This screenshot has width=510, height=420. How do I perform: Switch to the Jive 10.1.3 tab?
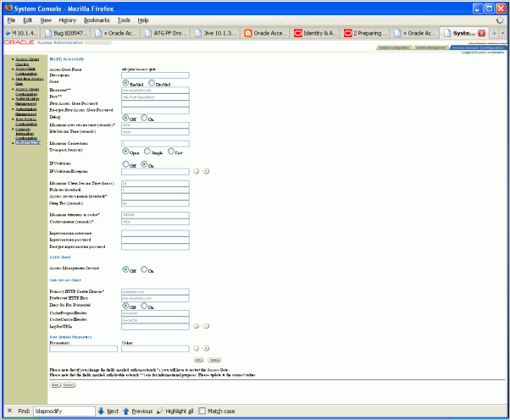point(216,33)
